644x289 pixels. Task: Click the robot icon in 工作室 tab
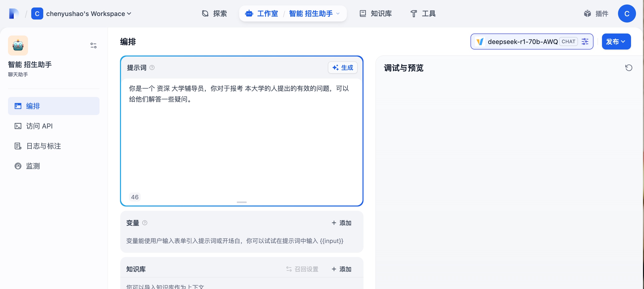click(249, 13)
